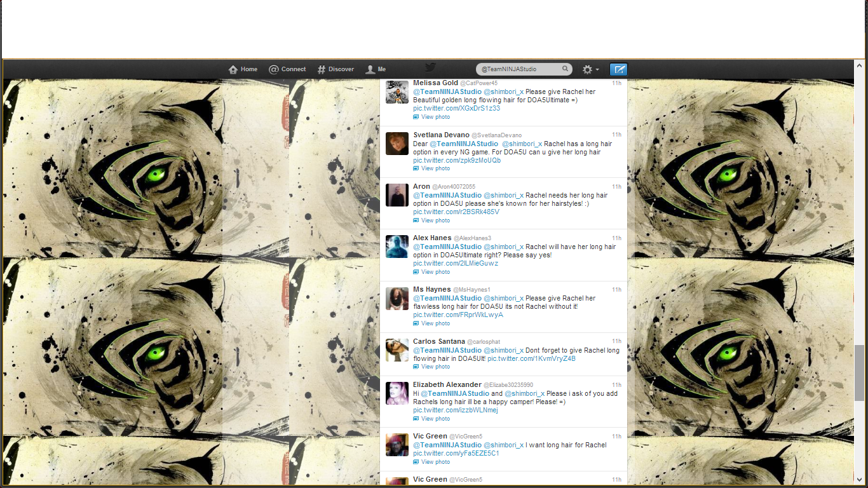
Task: Click Elizabeth Alexander's profile avatar
Action: tap(397, 393)
